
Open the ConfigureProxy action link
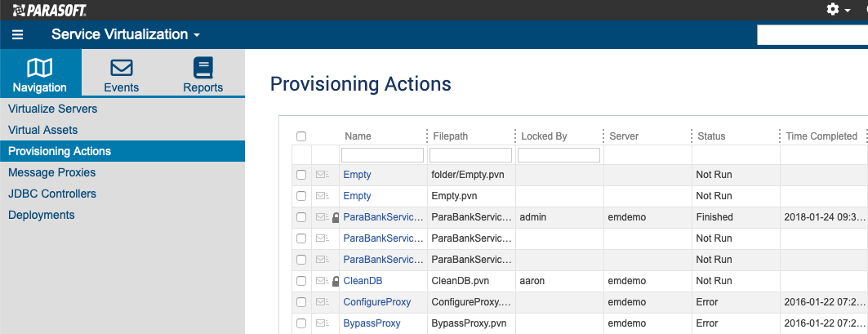coord(377,302)
